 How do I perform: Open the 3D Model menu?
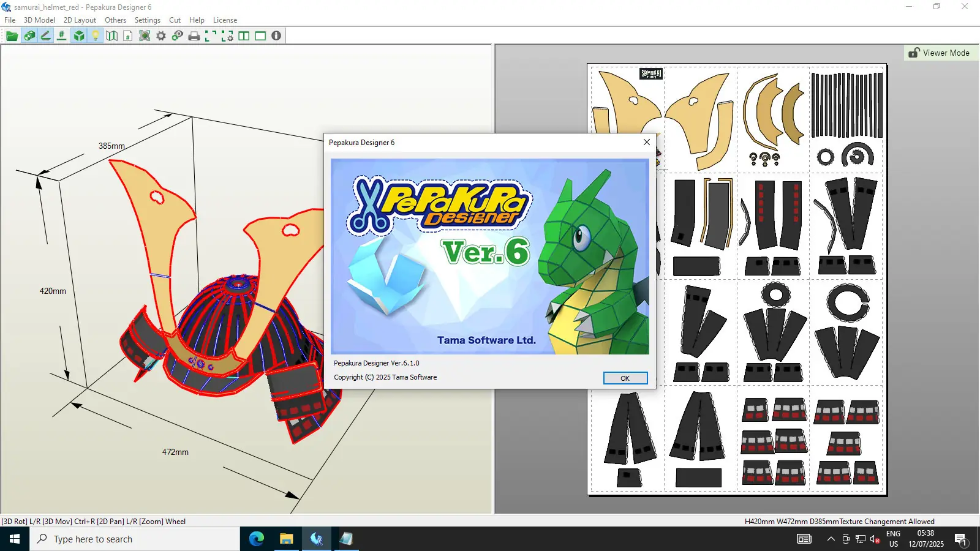pos(39,20)
